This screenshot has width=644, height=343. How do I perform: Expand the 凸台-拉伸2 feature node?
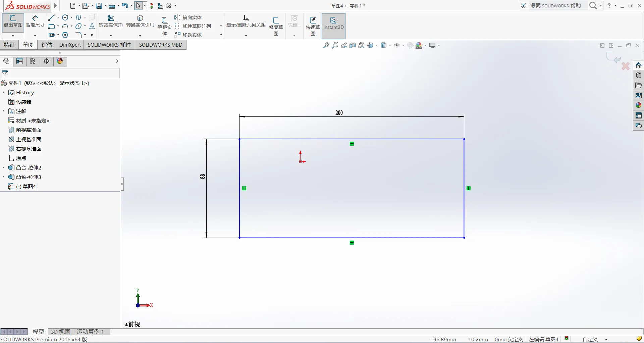[x=3, y=167]
